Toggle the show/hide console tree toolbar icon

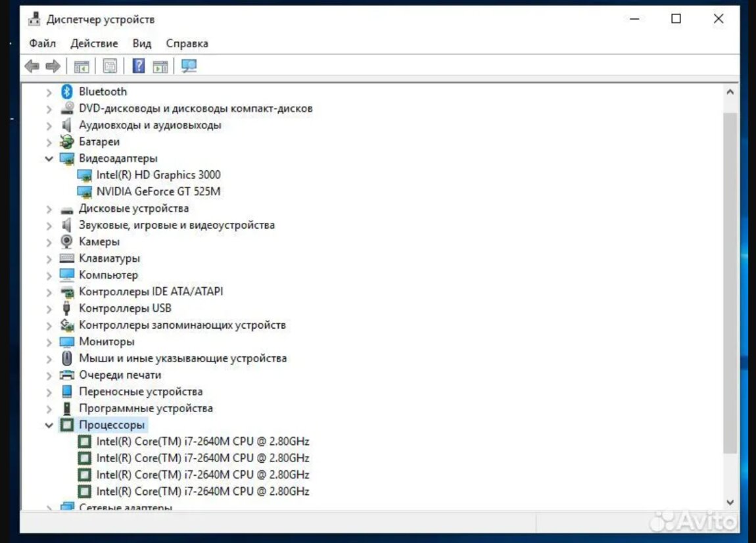82,66
